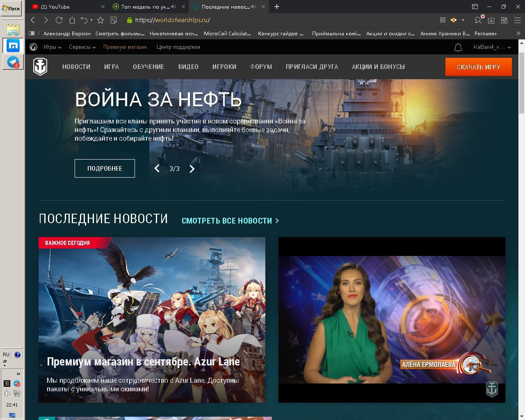Open a new tab with plus icon
Image resolution: width=525 pixels, height=420 pixels.
point(277,7)
